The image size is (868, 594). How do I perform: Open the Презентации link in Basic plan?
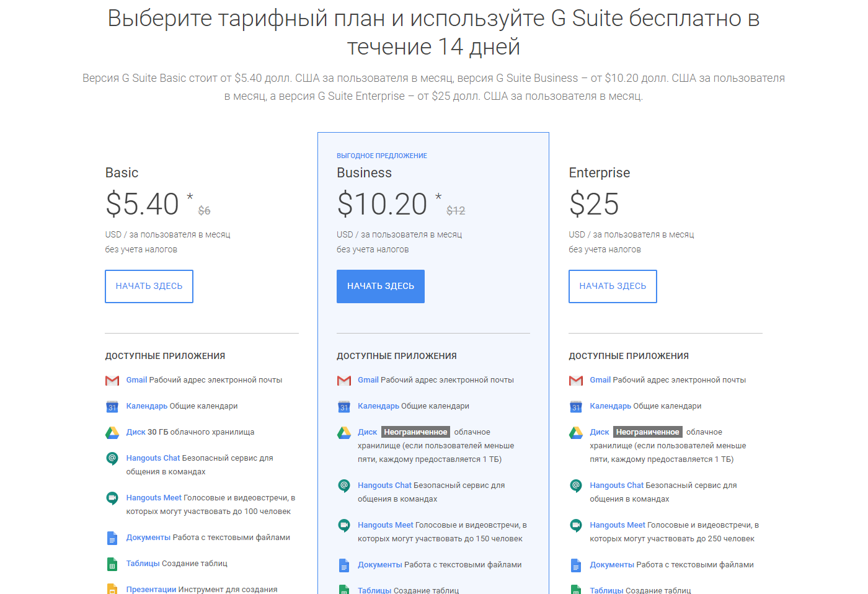coord(151,589)
